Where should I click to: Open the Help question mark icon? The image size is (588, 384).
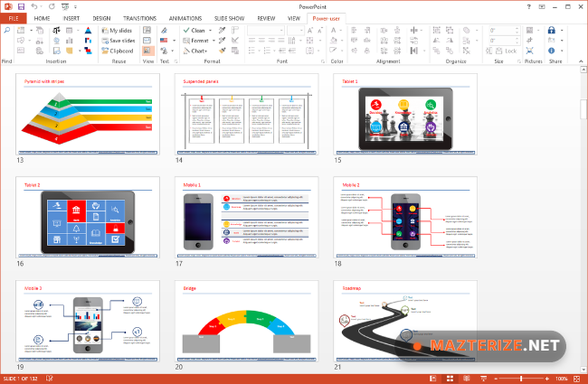pyautogui.click(x=529, y=6)
